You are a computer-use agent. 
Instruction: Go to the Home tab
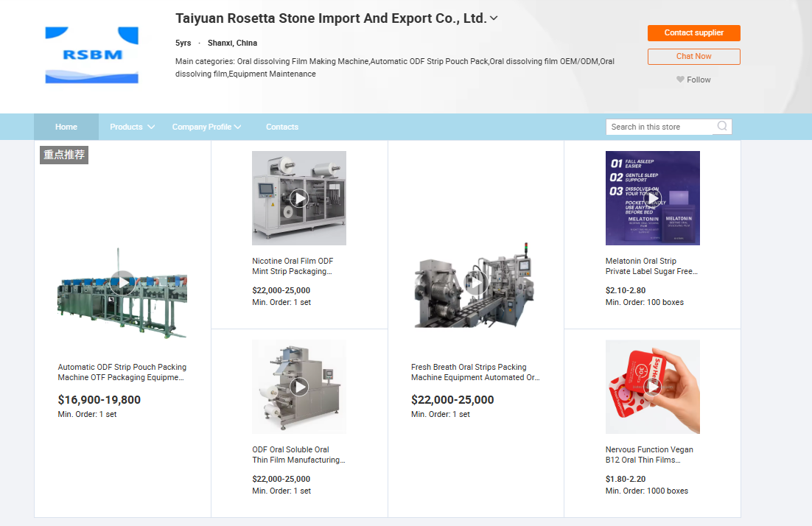(x=66, y=127)
